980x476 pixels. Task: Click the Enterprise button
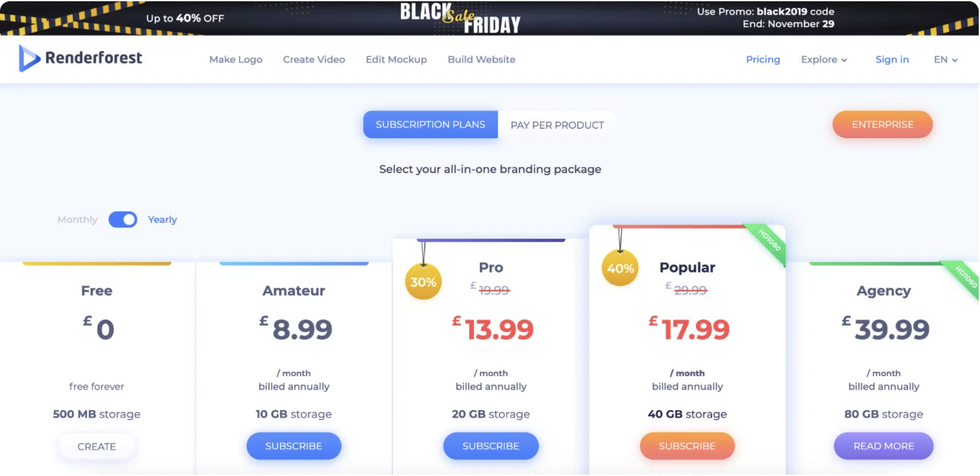pyautogui.click(x=882, y=124)
